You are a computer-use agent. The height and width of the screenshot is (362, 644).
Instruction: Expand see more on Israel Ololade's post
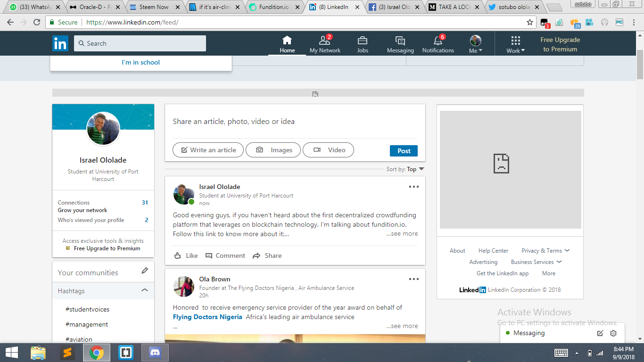[x=402, y=233]
